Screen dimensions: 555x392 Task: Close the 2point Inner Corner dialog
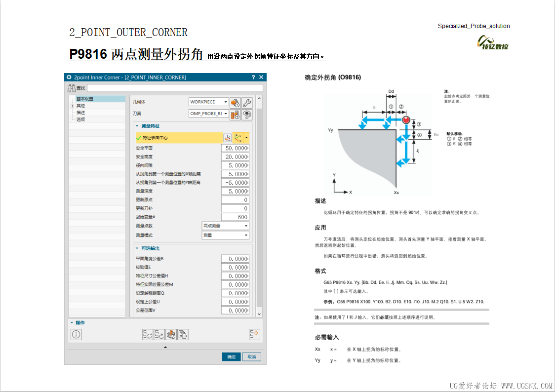(261, 77)
